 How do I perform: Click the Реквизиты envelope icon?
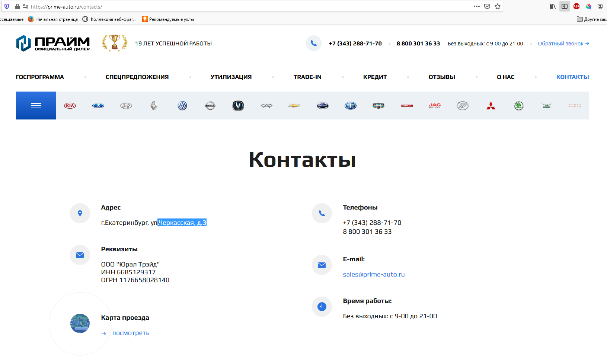point(80,255)
